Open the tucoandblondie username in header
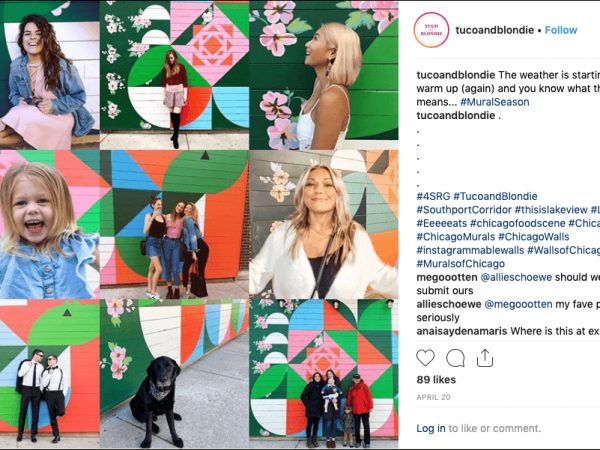This screenshot has height=450, width=600. [494, 30]
